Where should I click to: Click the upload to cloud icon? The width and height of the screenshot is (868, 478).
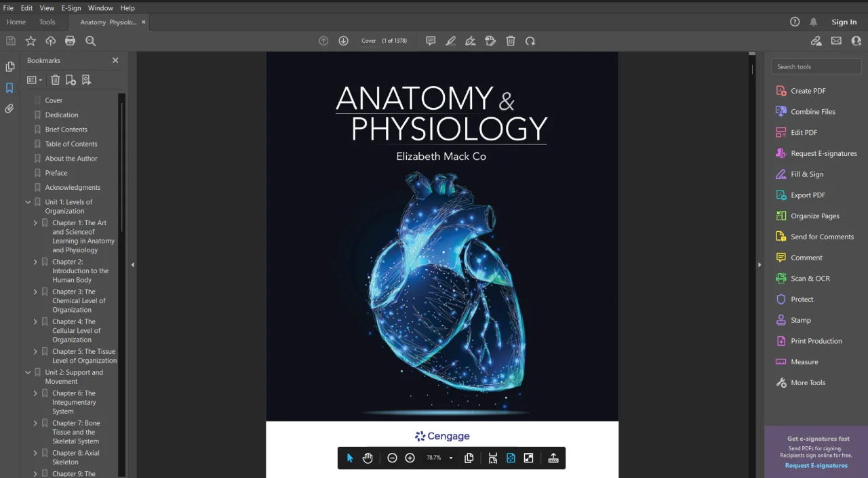pyautogui.click(x=50, y=41)
